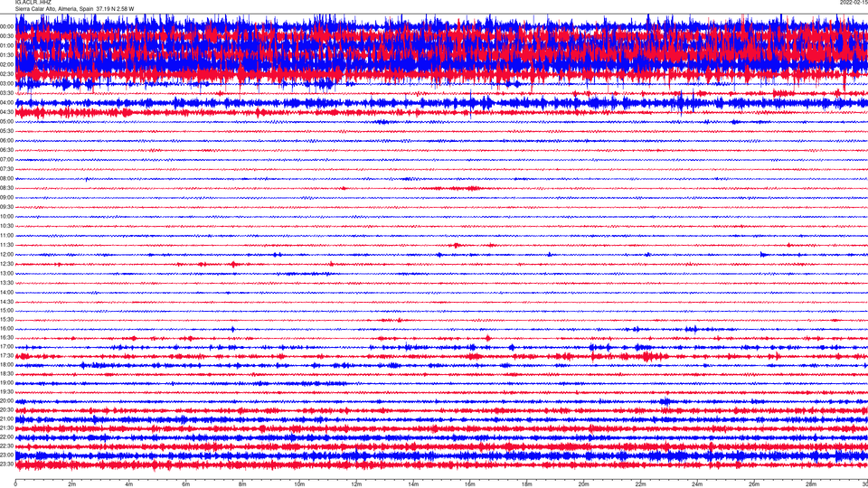The image size is (868, 488).
Task: Click the "16m" axis tick label
Action: pyautogui.click(x=470, y=484)
